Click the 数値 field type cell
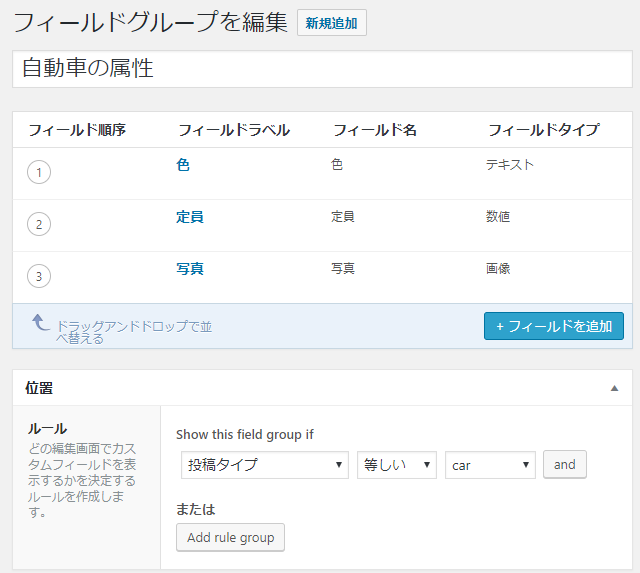640x573 pixels. [x=498, y=217]
